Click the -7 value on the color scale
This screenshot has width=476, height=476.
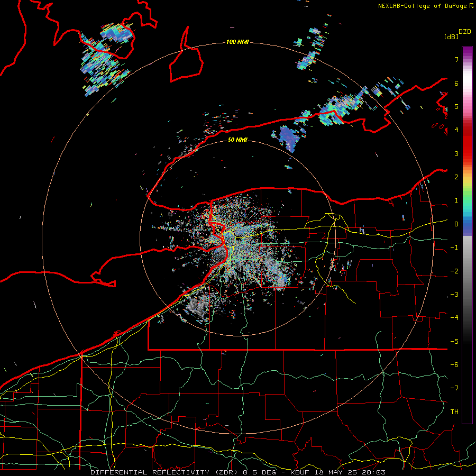(454, 388)
